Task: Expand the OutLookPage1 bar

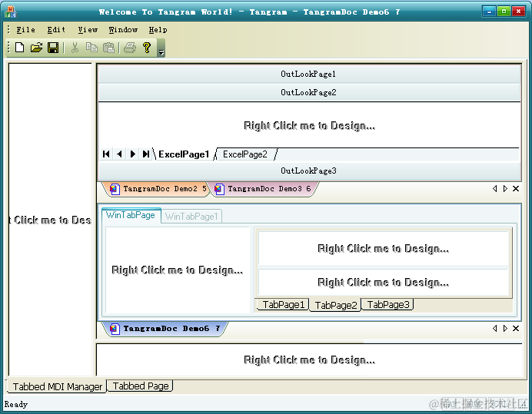Action: (x=309, y=74)
